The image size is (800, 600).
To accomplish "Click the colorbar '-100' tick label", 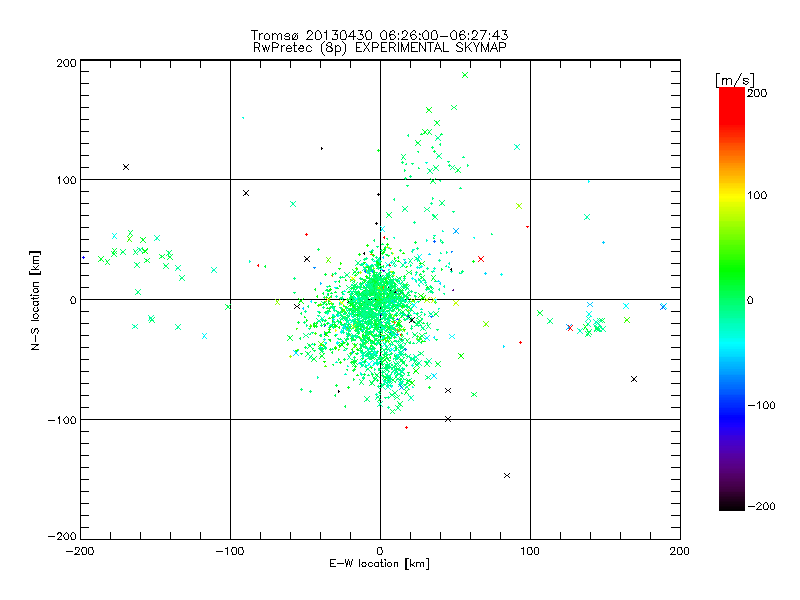I will point(761,406).
